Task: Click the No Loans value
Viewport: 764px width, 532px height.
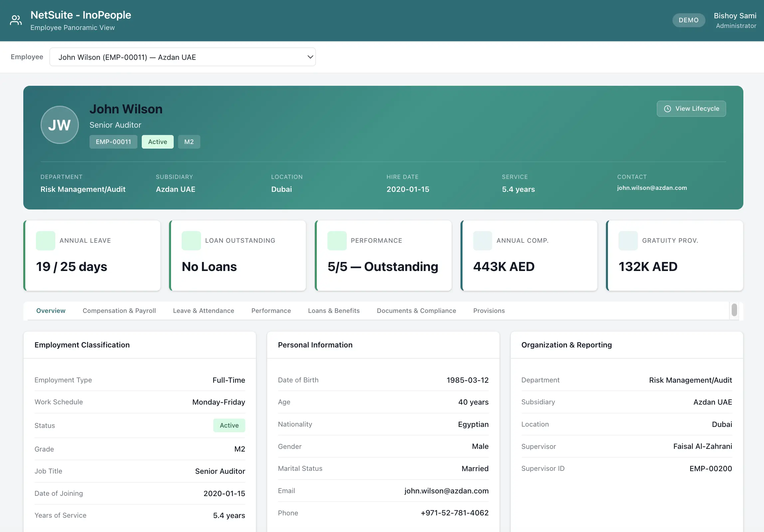Action: coord(209,267)
